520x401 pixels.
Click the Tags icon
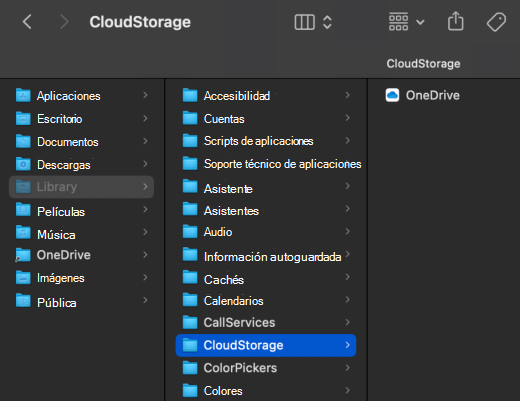496,22
